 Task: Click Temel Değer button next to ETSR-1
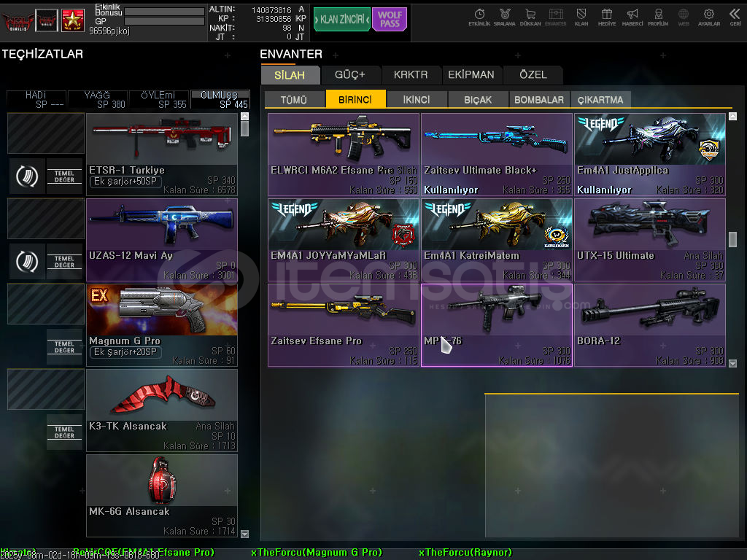pyautogui.click(x=64, y=176)
